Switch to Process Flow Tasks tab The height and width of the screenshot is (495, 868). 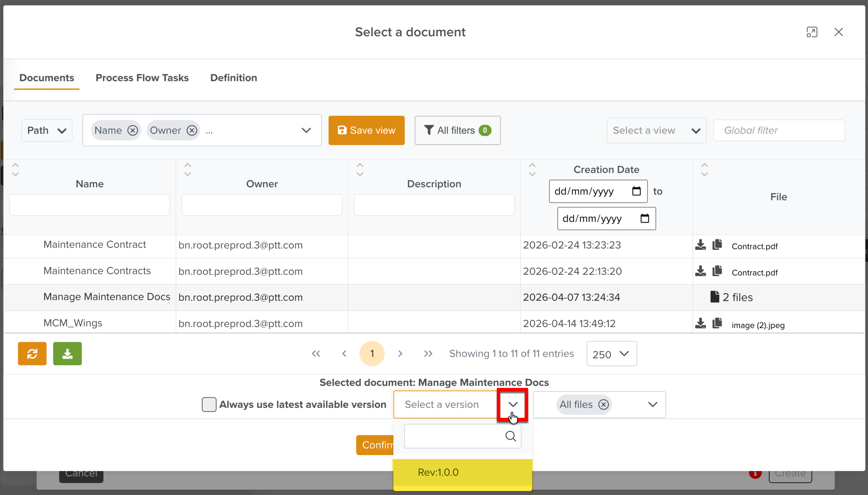pyautogui.click(x=142, y=78)
